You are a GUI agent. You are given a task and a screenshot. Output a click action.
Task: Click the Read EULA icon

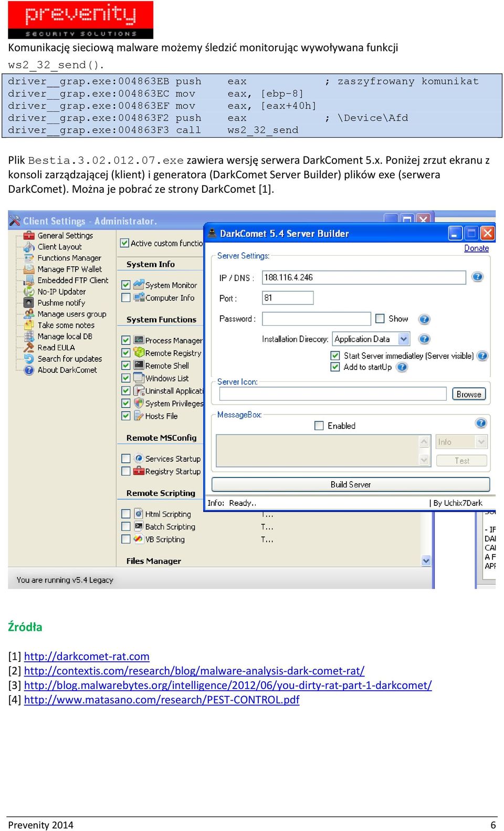click(29, 347)
